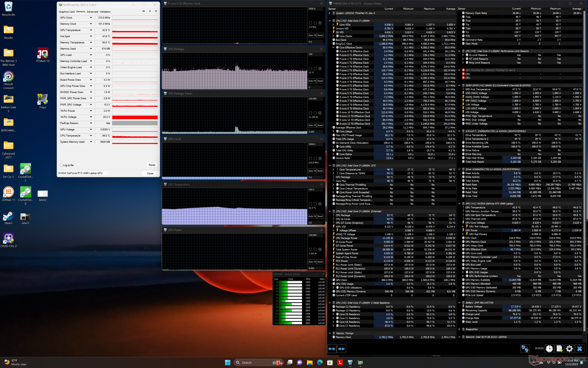Open HWiNFO settings gear icon
588x368 pixels.
pyautogui.click(x=569, y=349)
